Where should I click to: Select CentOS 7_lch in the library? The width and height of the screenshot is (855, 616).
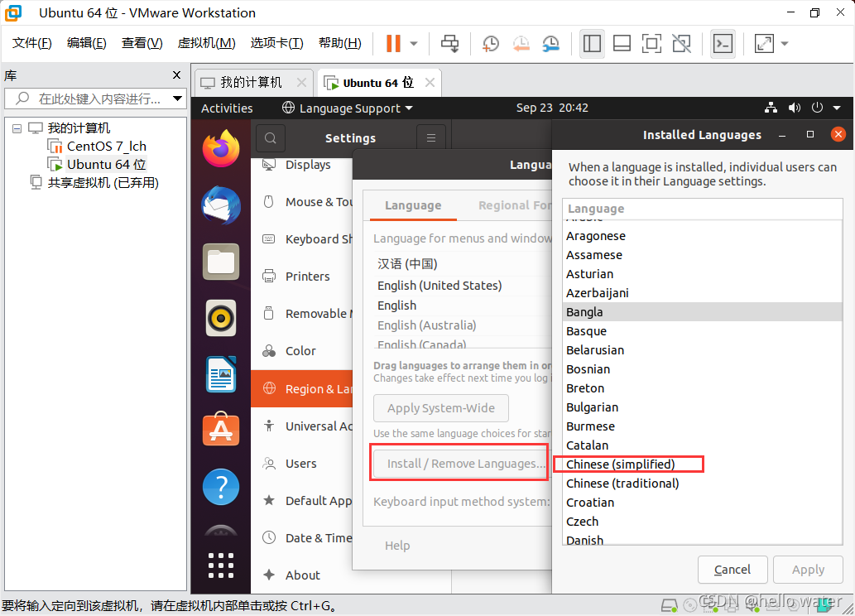106,147
